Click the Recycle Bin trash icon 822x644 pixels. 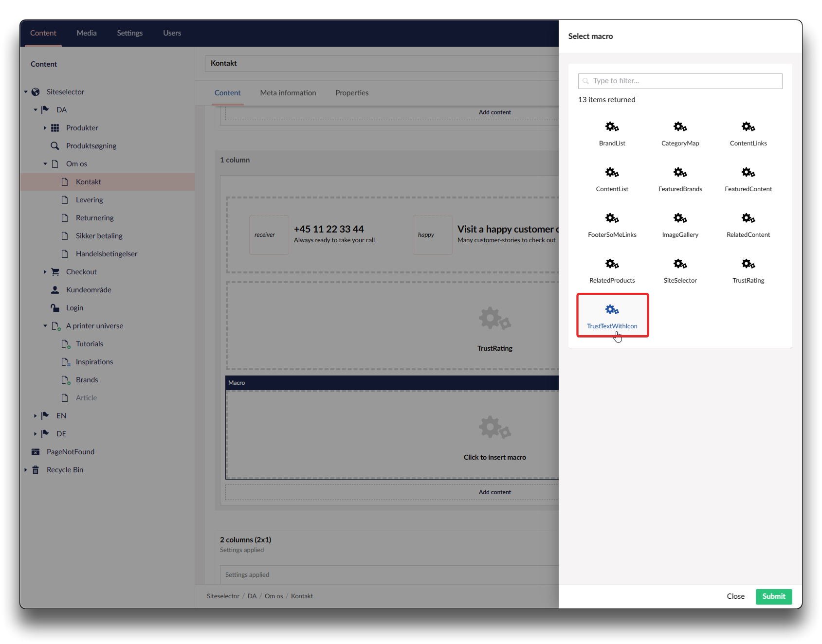(36, 470)
